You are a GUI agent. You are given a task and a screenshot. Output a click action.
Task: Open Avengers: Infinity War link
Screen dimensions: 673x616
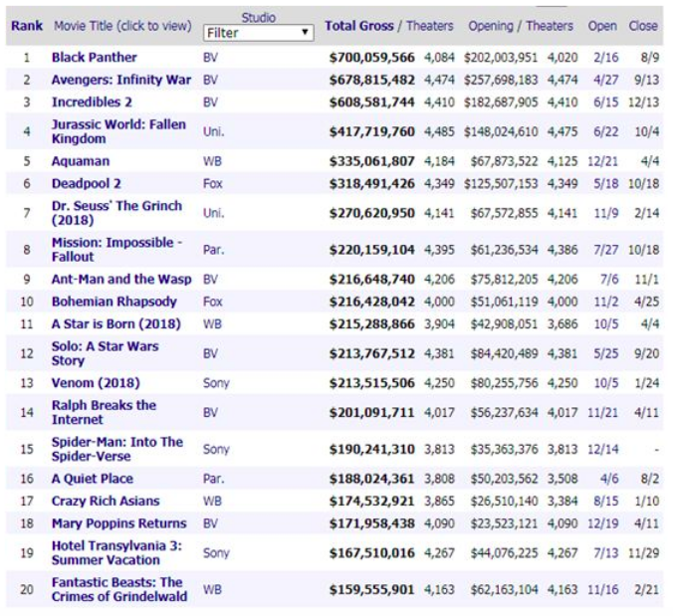point(121,80)
